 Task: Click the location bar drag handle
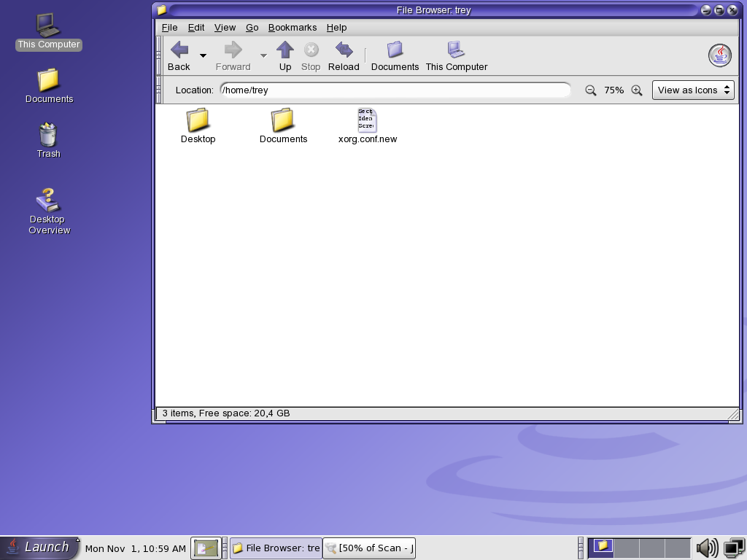coord(159,90)
